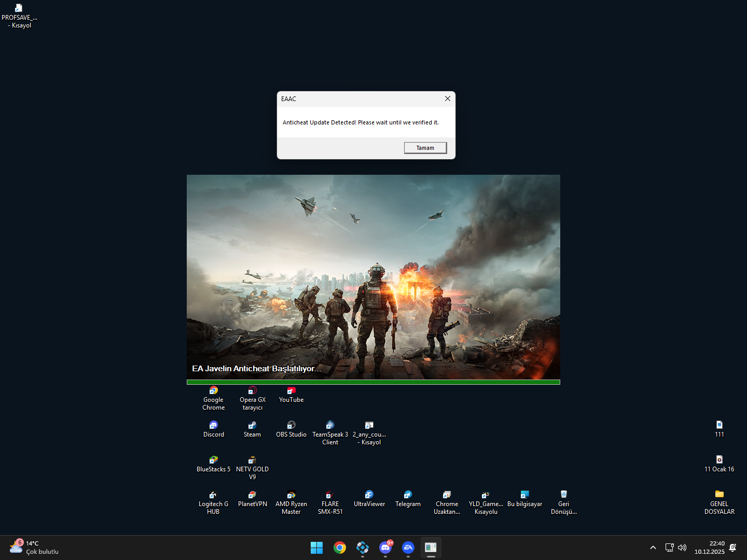Select the UltraViewer desktop icon
The height and width of the screenshot is (560, 747).
click(x=369, y=499)
